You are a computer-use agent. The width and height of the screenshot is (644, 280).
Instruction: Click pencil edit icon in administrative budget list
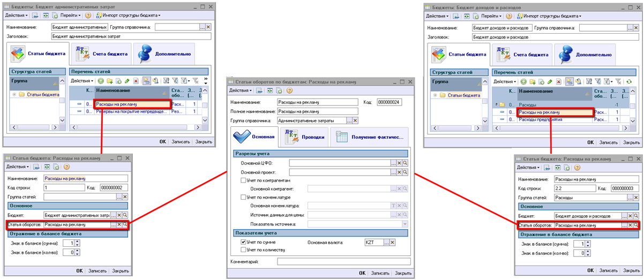coord(127,81)
